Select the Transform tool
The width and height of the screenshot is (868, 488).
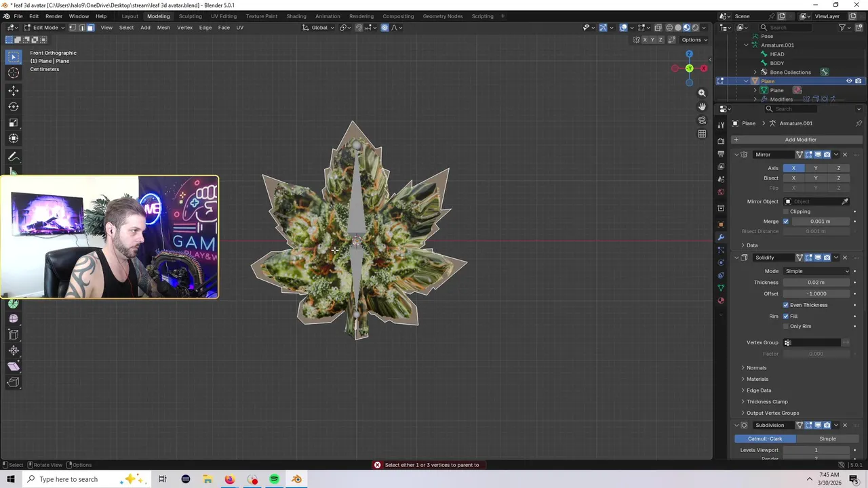(14, 138)
